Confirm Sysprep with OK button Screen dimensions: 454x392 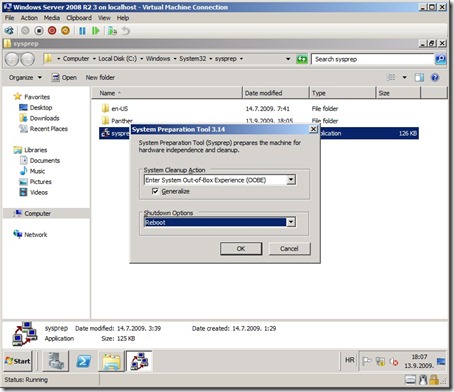click(x=241, y=249)
